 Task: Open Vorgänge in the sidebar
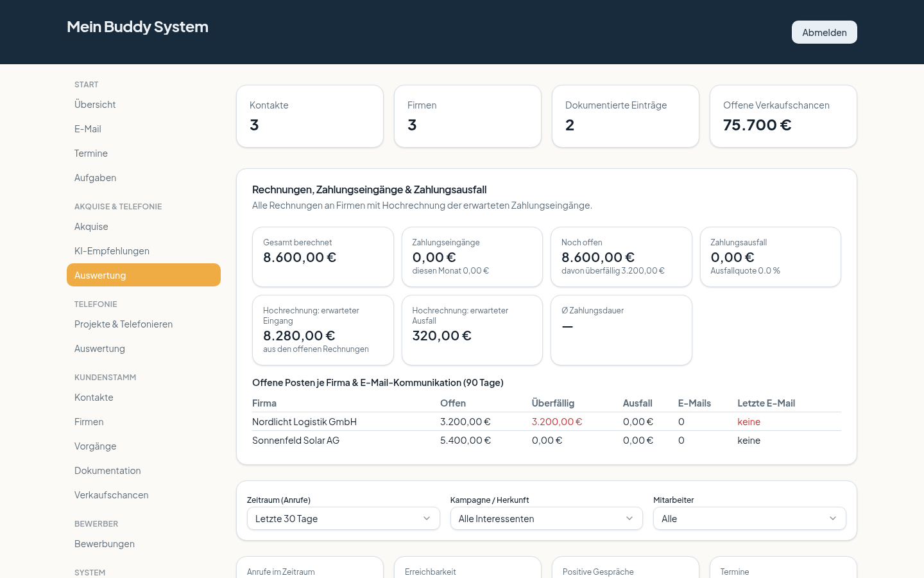(x=144, y=446)
